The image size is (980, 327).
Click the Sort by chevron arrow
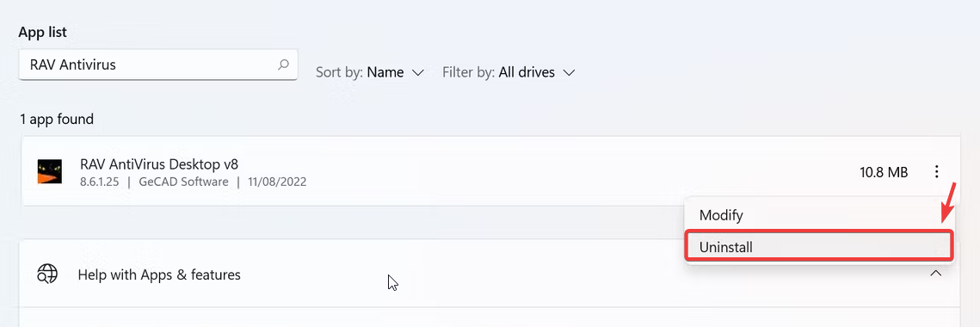click(419, 72)
